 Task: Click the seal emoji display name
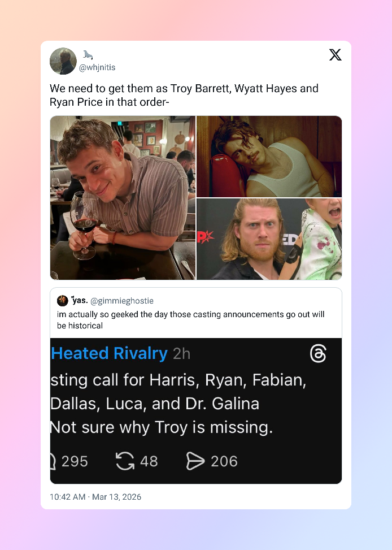(88, 55)
